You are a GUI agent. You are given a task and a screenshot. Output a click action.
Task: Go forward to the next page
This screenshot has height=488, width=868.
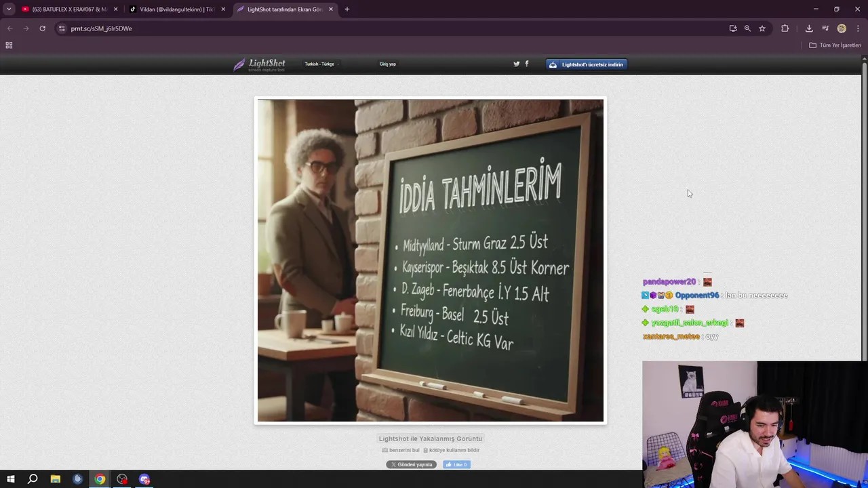pyautogui.click(x=26, y=28)
